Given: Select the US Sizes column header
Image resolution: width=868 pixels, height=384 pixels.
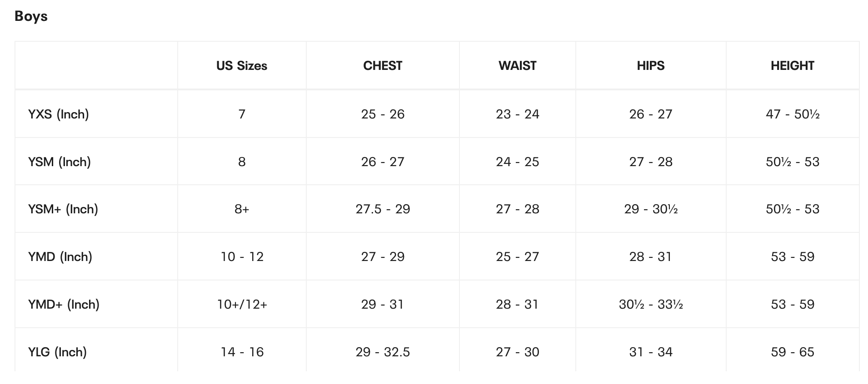Looking at the screenshot, I should pyautogui.click(x=241, y=66).
